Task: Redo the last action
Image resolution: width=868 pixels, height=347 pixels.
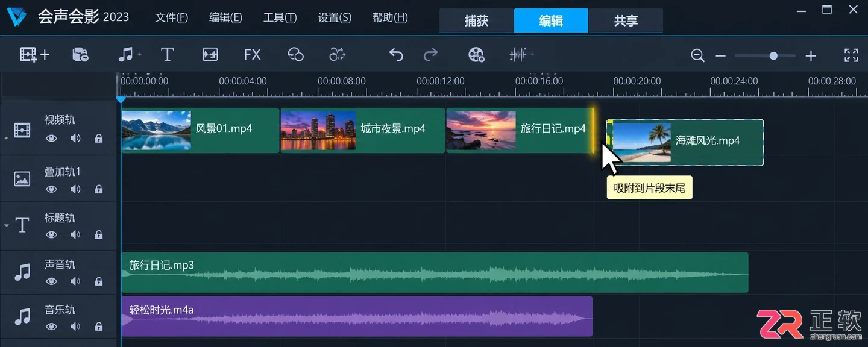Action: tap(430, 55)
